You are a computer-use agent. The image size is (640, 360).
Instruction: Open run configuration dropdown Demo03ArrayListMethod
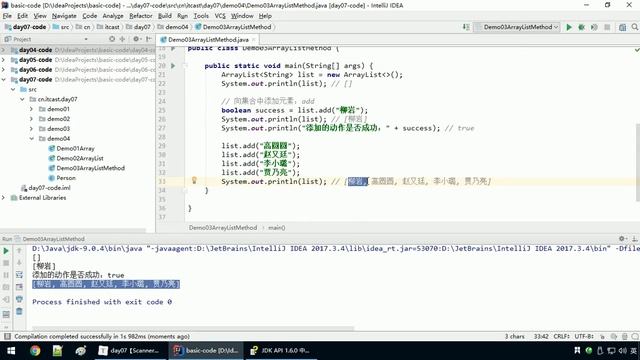518,27
